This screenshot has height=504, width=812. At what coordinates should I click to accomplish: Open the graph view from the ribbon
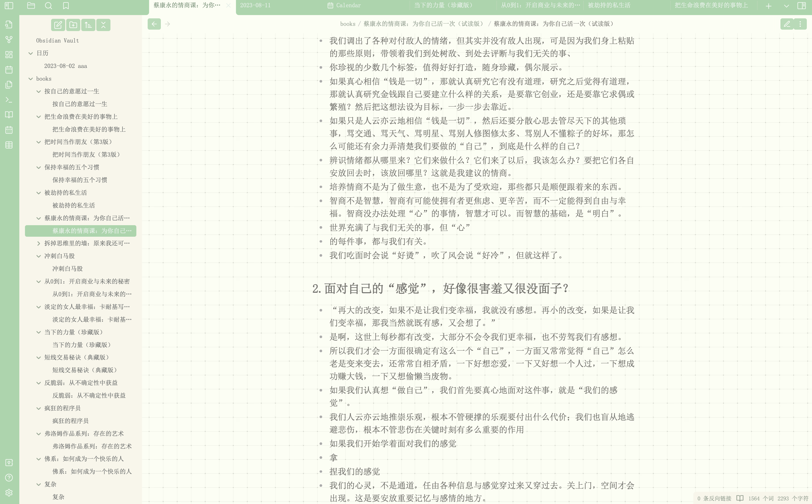click(x=9, y=39)
